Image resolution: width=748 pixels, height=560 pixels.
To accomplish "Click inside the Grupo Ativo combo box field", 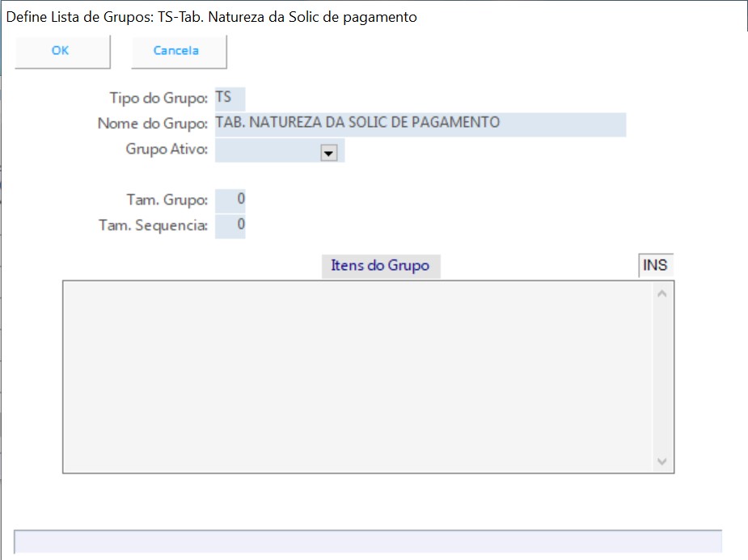I will [x=267, y=151].
